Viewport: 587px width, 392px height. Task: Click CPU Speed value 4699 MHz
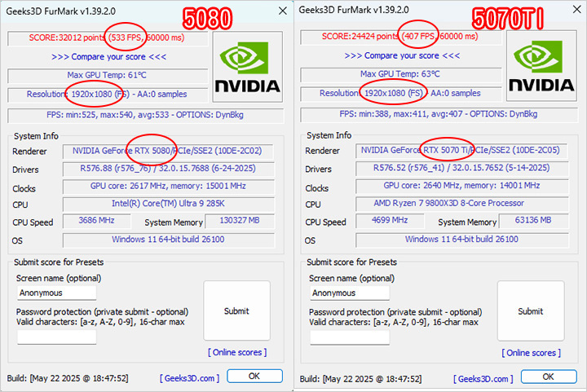tap(390, 220)
